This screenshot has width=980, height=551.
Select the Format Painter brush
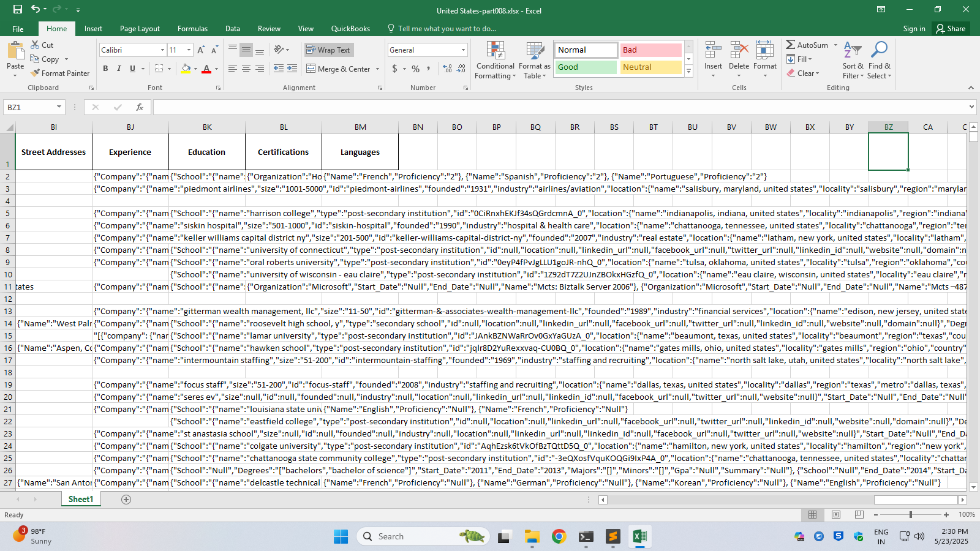click(35, 73)
